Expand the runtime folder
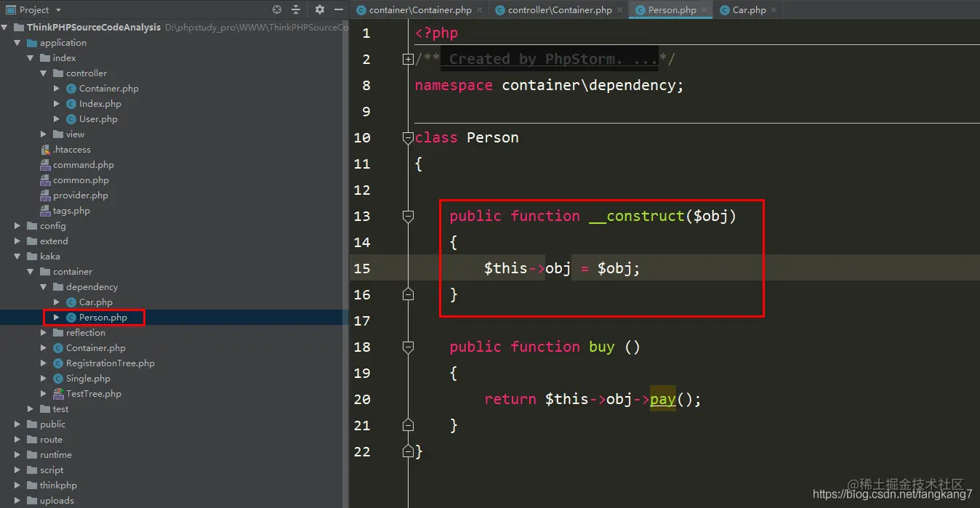 click(17, 455)
